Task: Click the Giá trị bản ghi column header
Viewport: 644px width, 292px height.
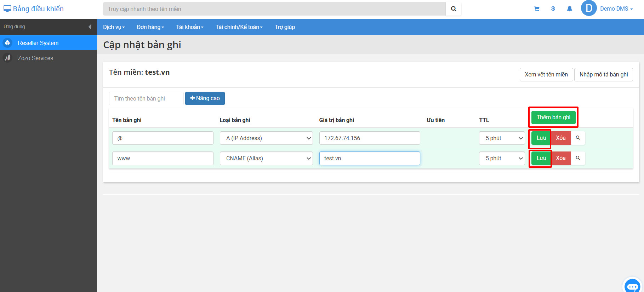Action: click(336, 120)
